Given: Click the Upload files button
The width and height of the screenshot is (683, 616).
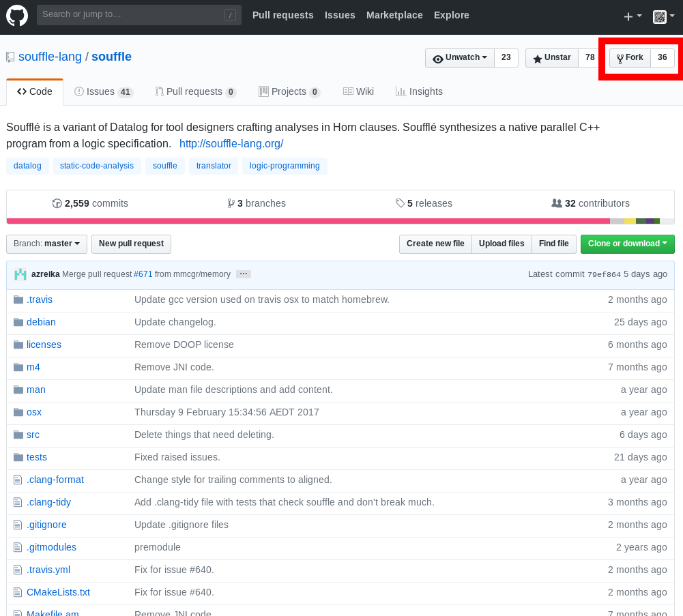Looking at the screenshot, I should [502, 244].
